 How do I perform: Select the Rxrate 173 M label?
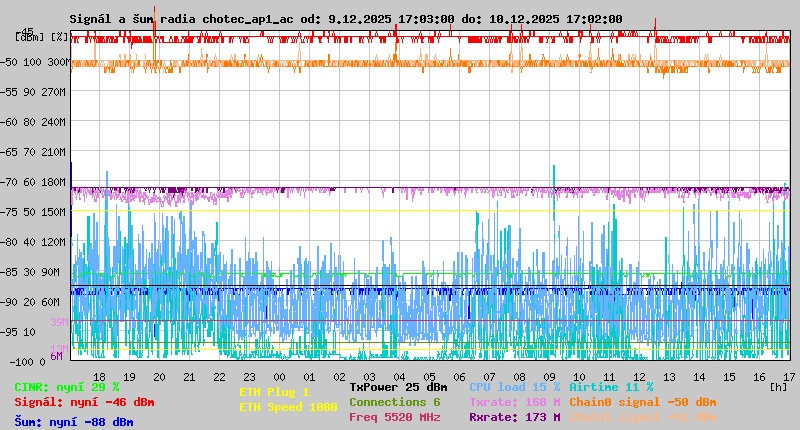[514, 417]
